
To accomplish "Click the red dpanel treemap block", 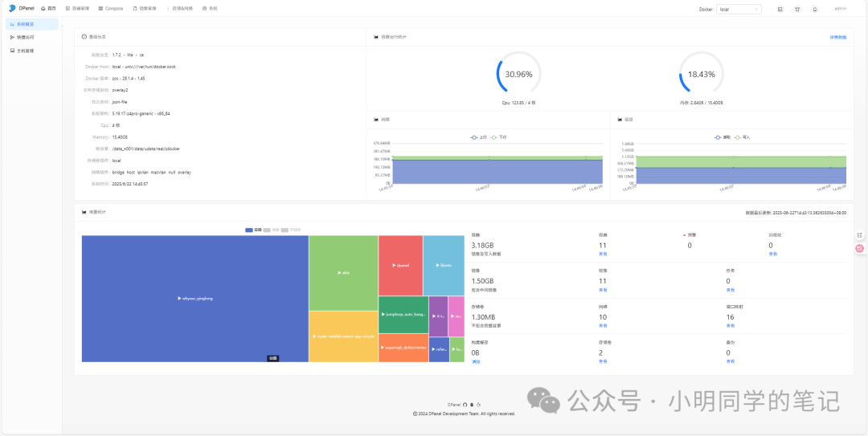I will (400, 266).
